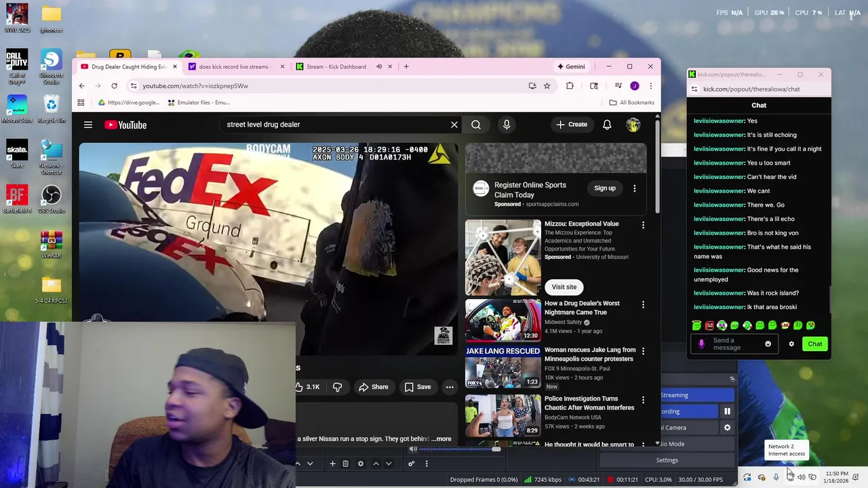This screenshot has height=488, width=868.
Task: Switch to does kick record live streams tab
Action: (235, 66)
